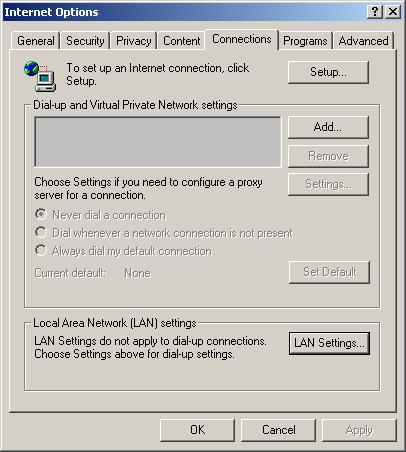Click Add... to add a connection

pyautogui.click(x=328, y=127)
